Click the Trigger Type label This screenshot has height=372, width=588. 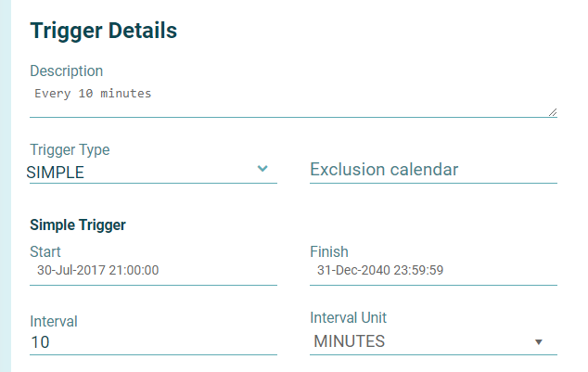(70, 150)
